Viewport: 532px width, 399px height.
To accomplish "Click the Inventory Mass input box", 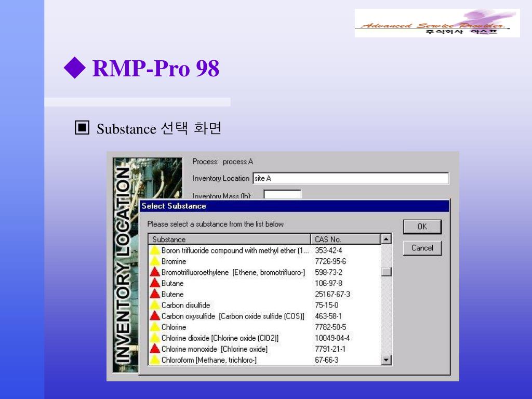I will point(282,194).
